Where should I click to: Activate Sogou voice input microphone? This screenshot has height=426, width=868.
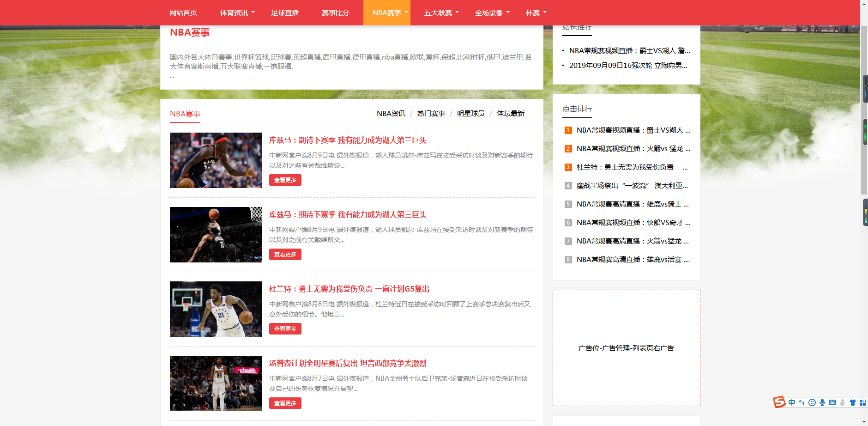tap(822, 402)
